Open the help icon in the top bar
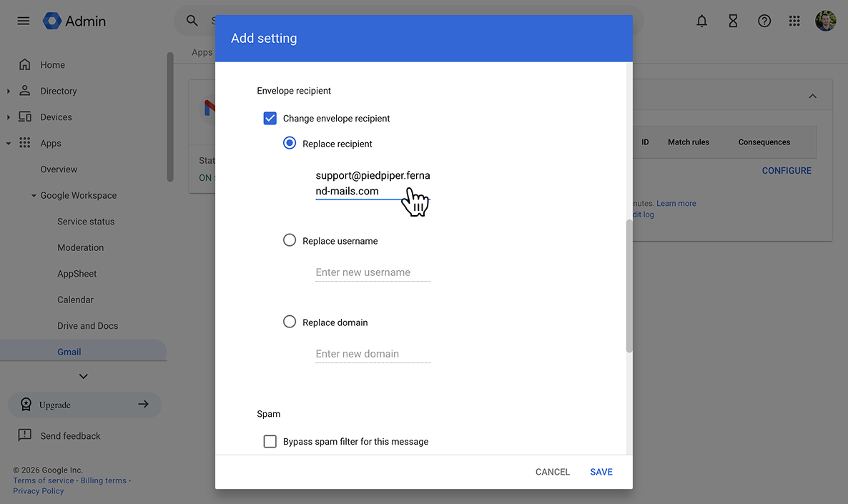 [x=764, y=21]
